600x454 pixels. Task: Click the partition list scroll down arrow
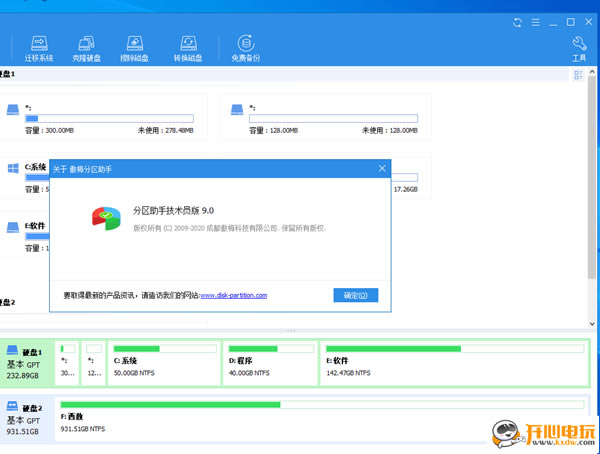[592, 324]
